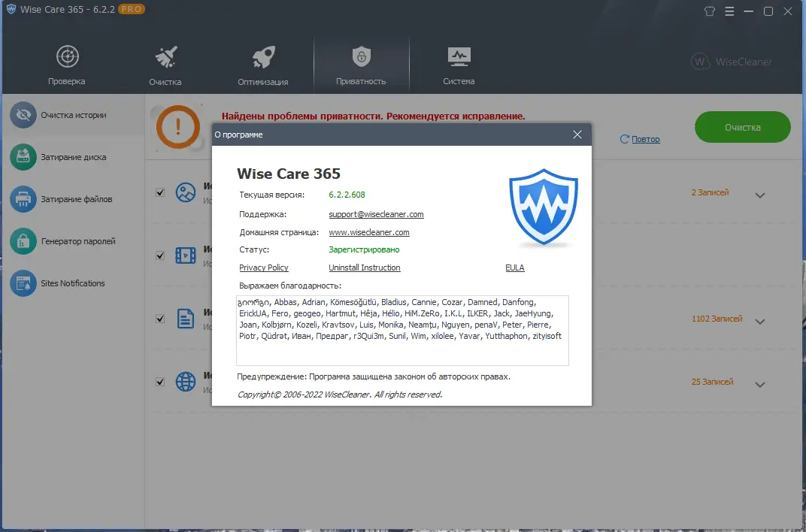
Task: Click the password generator lock icon
Action: pos(23,241)
